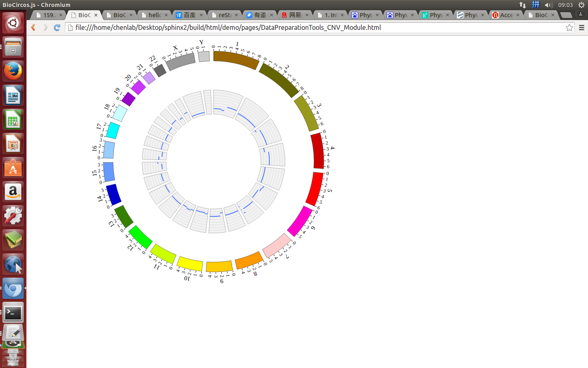Viewport: 588px width, 368px height.
Task: Reload the current page
Action: point(57,27)
